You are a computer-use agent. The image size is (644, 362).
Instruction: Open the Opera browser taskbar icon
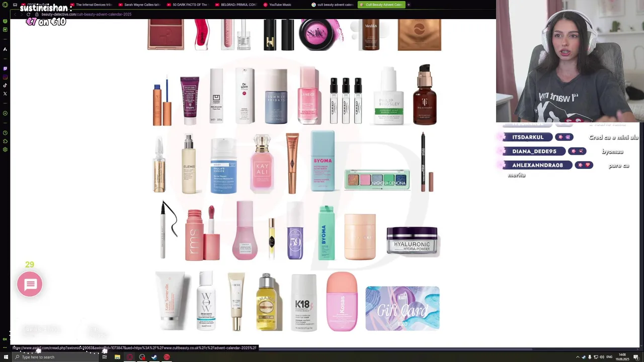point(130,357)
